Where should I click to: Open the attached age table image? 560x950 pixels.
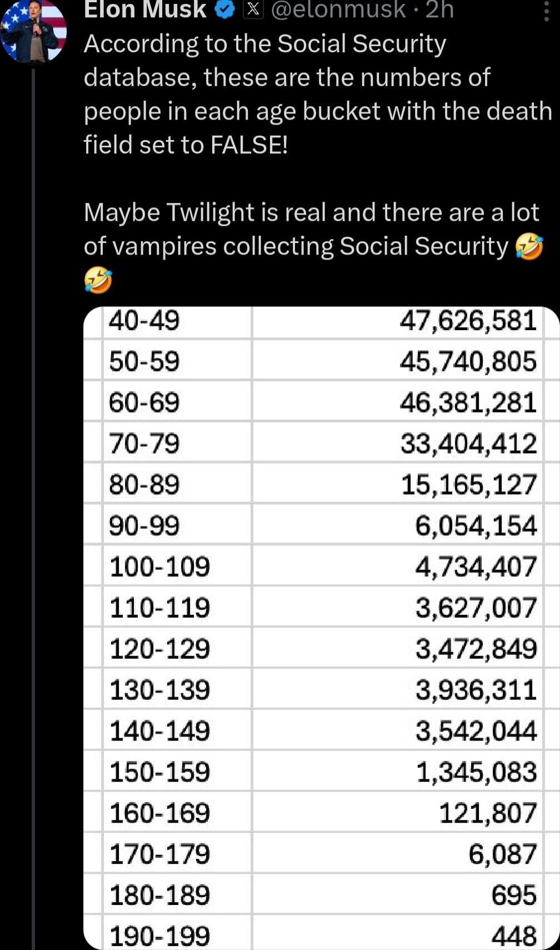click(x=322, y=628)
